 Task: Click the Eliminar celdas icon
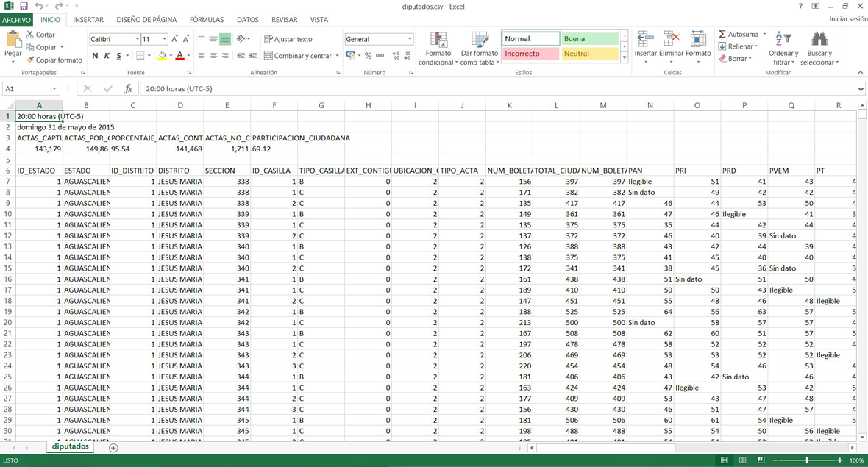click(671, 40)
